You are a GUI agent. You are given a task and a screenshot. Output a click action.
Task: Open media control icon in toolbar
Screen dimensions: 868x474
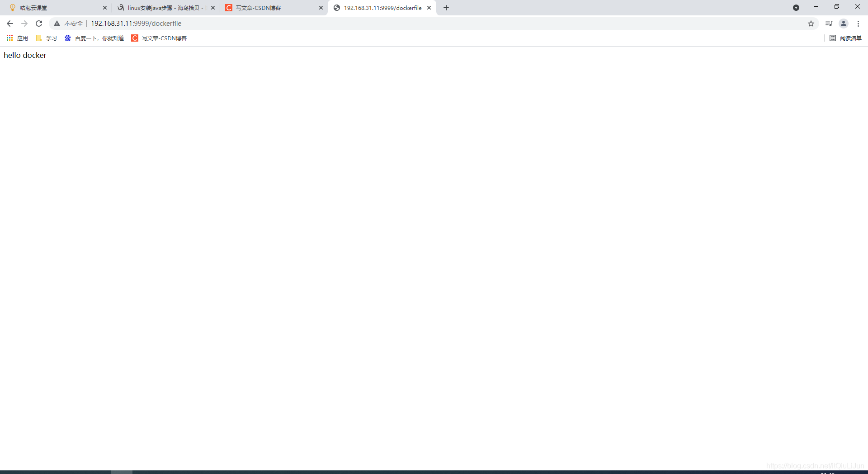(829, 24)
